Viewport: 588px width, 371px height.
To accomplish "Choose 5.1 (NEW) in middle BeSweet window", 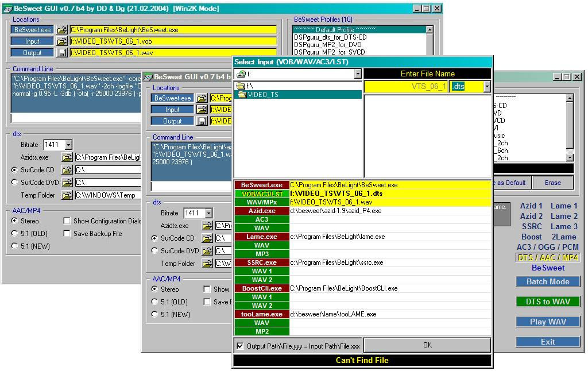I will pos(154,314).
